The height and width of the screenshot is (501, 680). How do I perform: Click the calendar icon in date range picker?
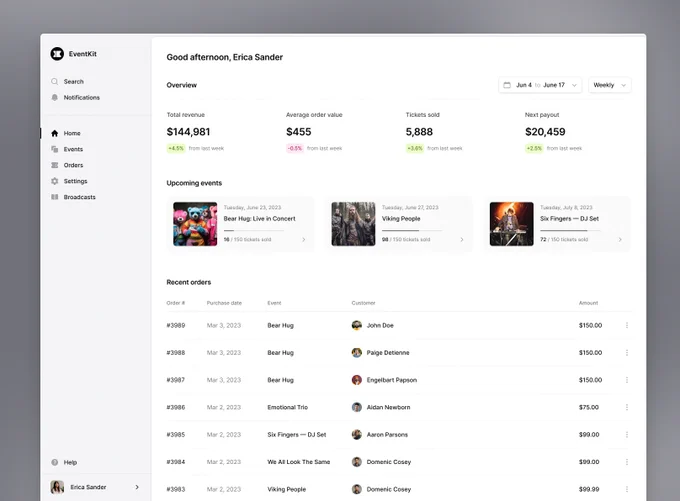coord(507,85)
